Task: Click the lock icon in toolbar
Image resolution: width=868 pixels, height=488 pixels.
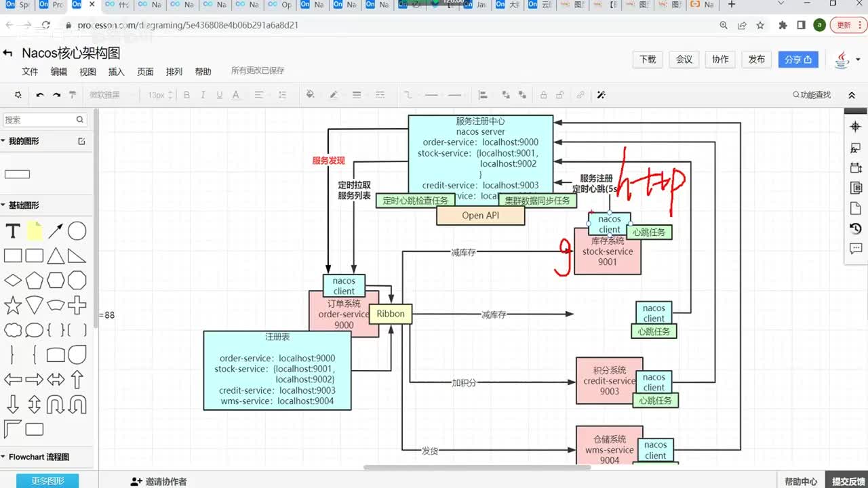Action: click(544, 95)
